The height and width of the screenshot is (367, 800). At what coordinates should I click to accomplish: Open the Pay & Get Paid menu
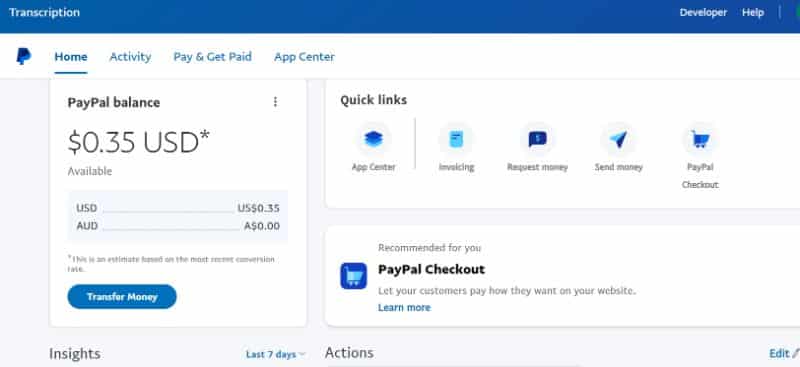coord(212,57)
